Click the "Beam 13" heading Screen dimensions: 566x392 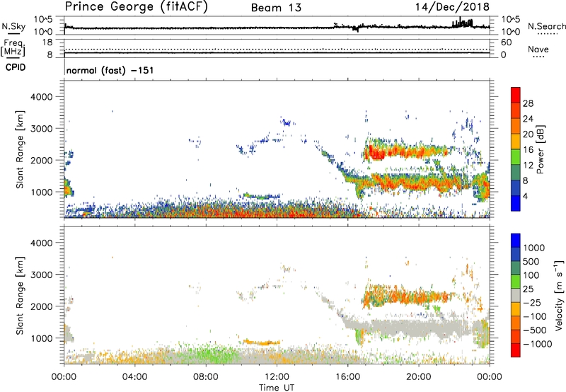click(276, 8)
